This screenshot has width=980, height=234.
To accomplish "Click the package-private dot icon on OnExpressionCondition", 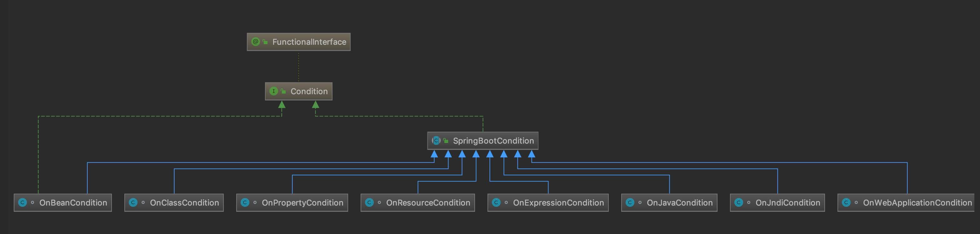I will click(x=506, y=202).
